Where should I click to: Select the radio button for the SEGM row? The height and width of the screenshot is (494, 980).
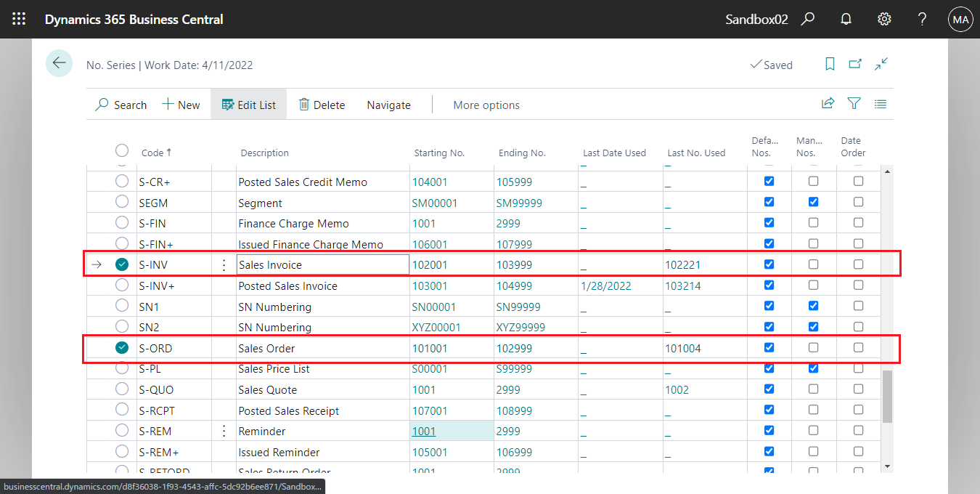tap(121, 201)
